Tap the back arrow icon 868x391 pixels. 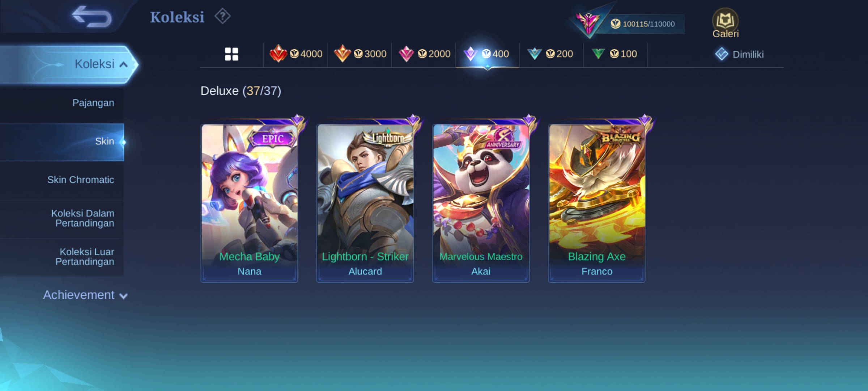[x=92, y=16]
